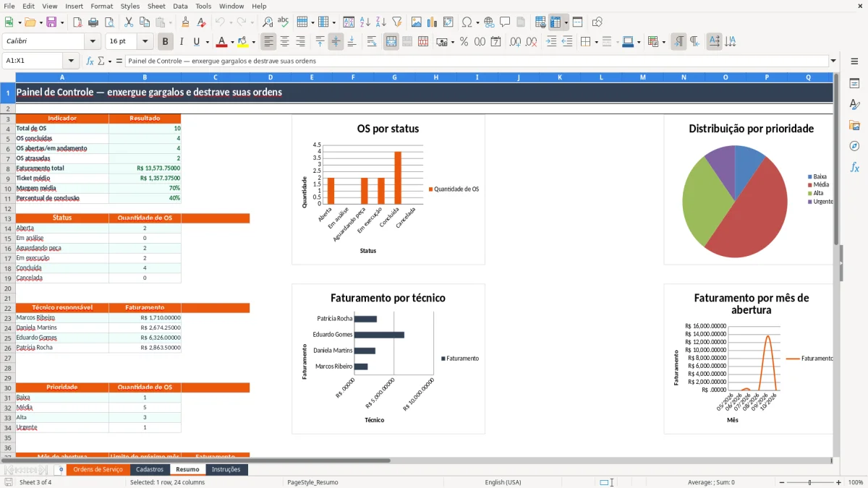
Task: Clear direct formatting icon
Action: (x=201, y=22)
